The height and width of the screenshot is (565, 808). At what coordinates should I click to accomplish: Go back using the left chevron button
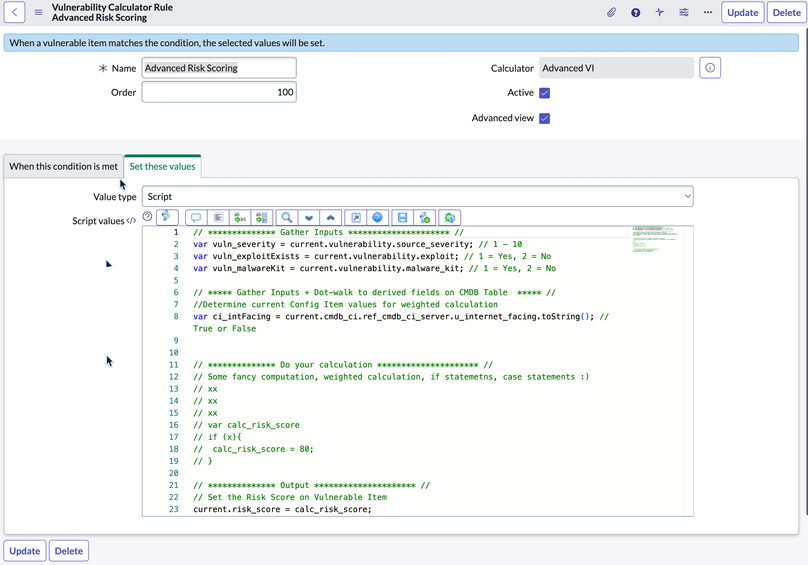[14, 12]
